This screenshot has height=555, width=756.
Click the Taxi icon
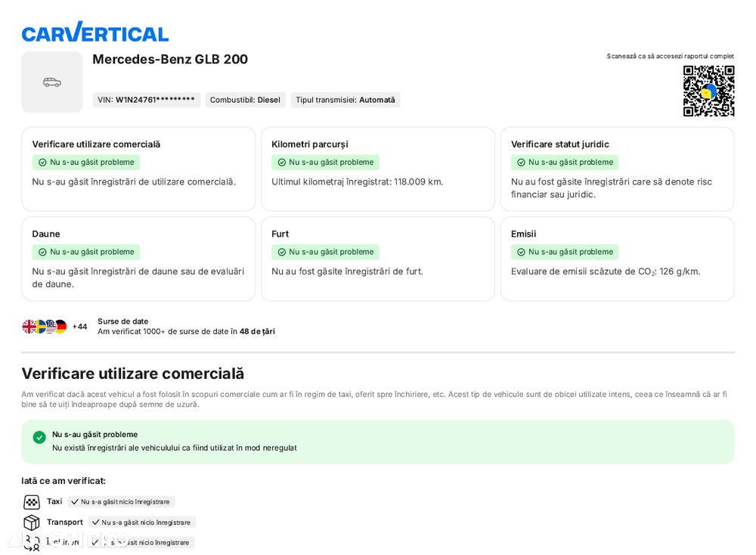click(32, 502)
